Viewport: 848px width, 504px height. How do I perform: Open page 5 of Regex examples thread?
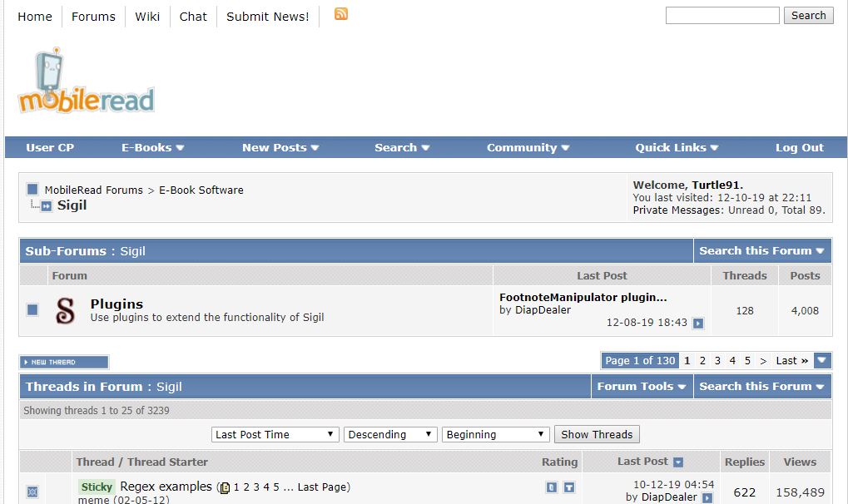pos(275,487)
